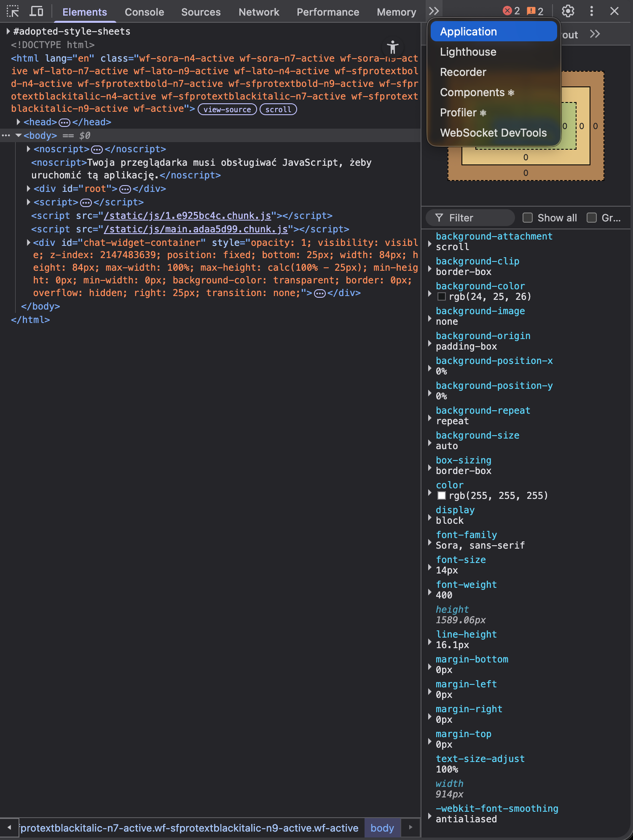
Task: Open the main.adaa5d99.chunk.js script link
Action: coord(196,229)
